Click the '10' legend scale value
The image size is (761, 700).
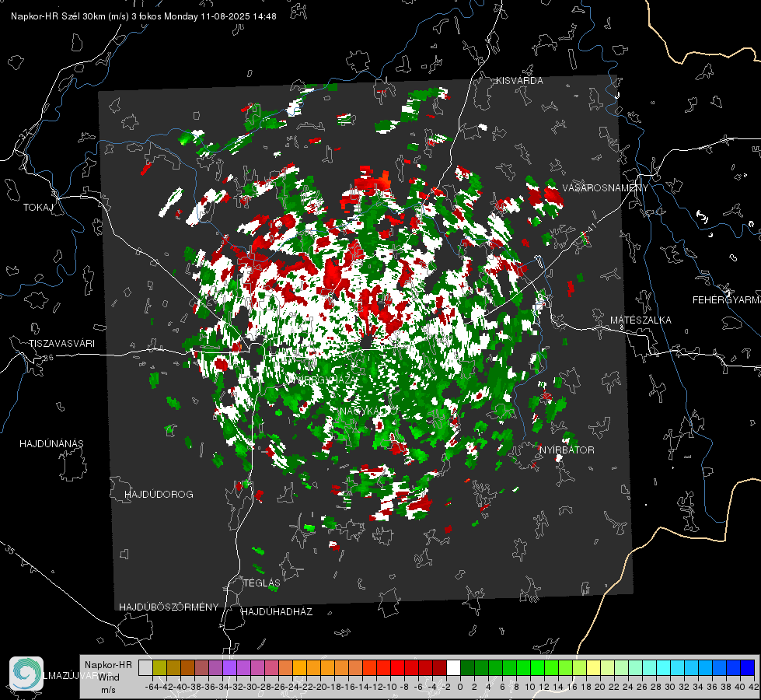(530, 687)
